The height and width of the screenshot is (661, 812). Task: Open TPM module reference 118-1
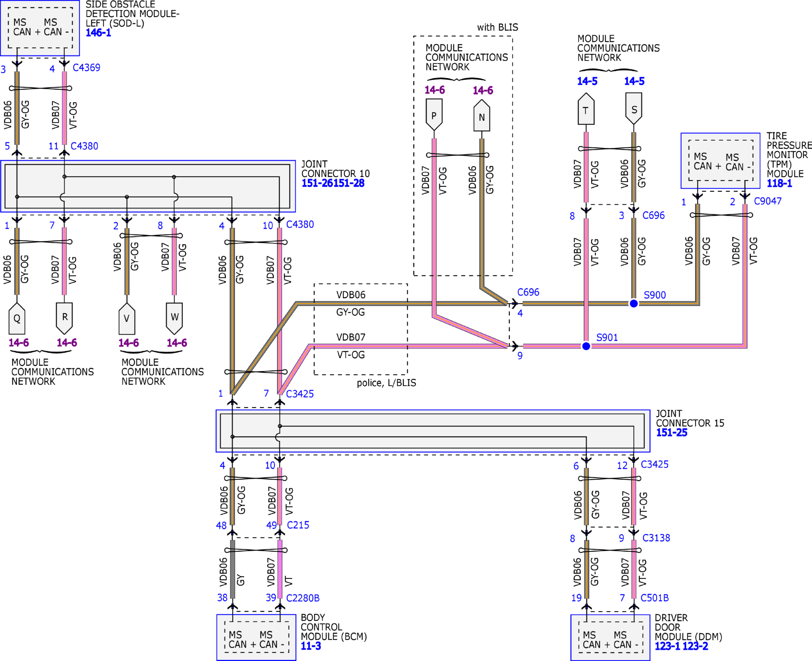(x=779, y=183)
